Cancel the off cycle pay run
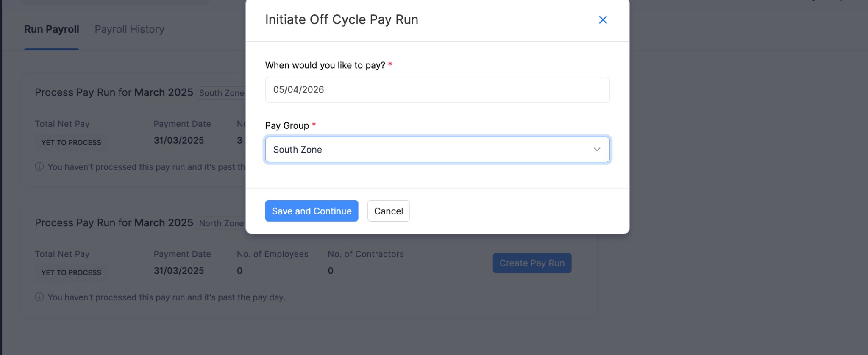 388,211
